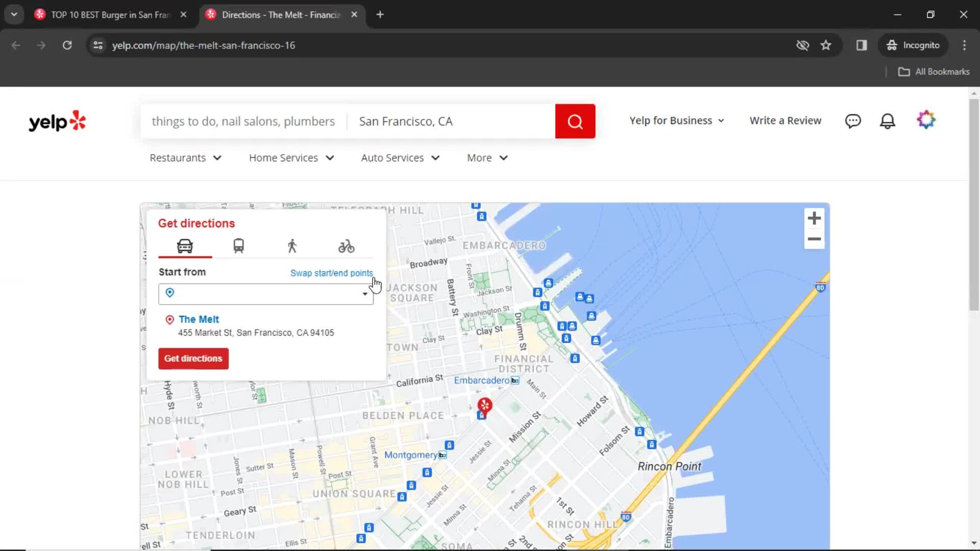
Task: Click the Incognito indicator
Action: pos(913,45)
